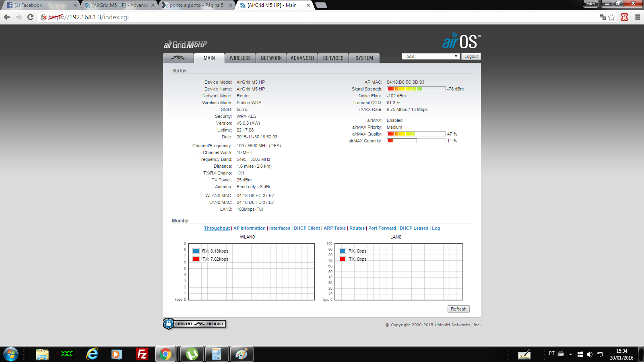
Task: Open the NETWORK tab
Action: (x=271, y=58)
